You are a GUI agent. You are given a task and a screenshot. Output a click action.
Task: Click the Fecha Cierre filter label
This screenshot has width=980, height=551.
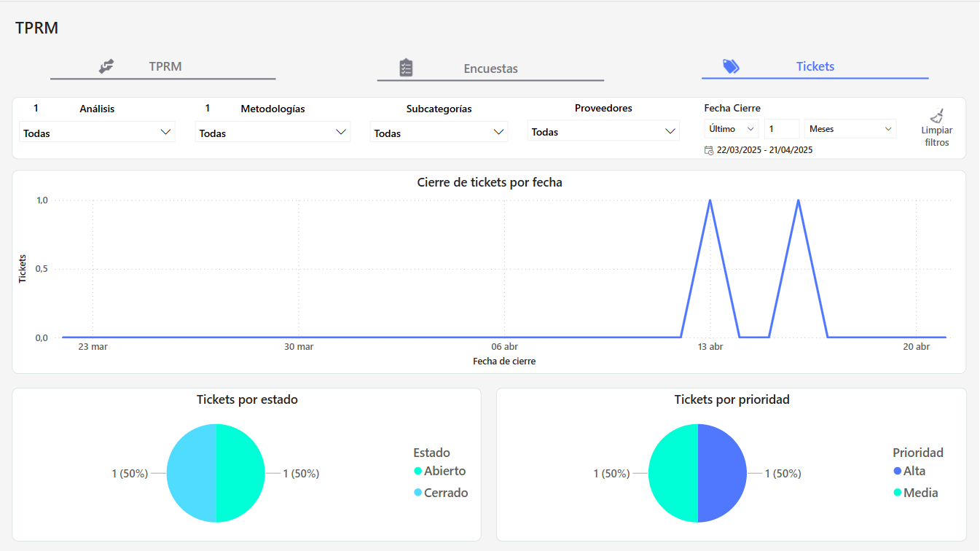pyautogui.click(x=732, y=108)
